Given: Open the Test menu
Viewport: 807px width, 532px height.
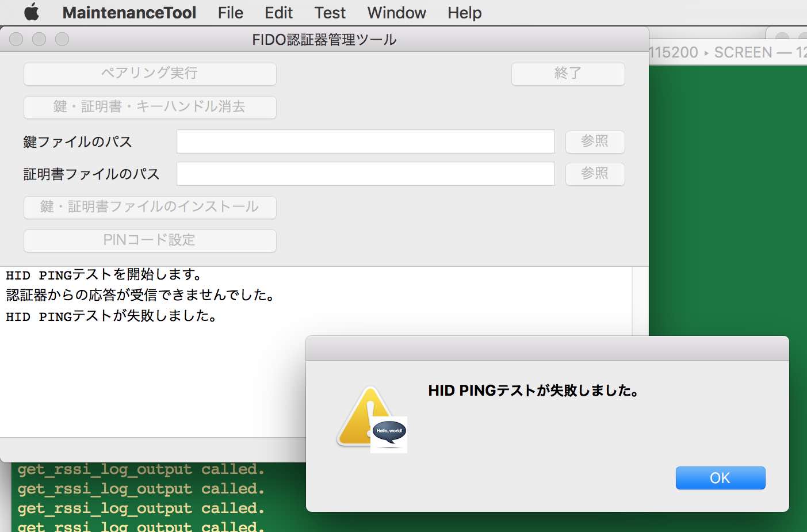Looking at the screenshot, I should coord(329,12).
